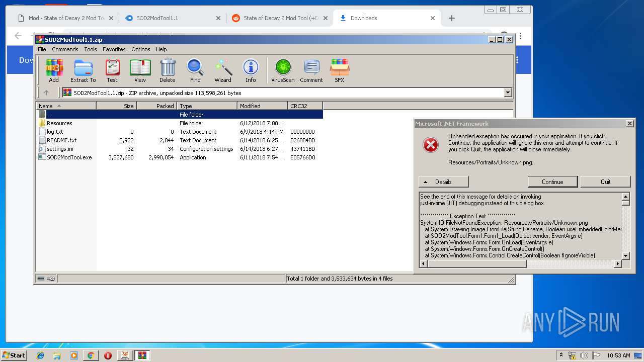Click the volume icon in system tray
This screenshot has width=644, height=362.
[x=584, y=355]
